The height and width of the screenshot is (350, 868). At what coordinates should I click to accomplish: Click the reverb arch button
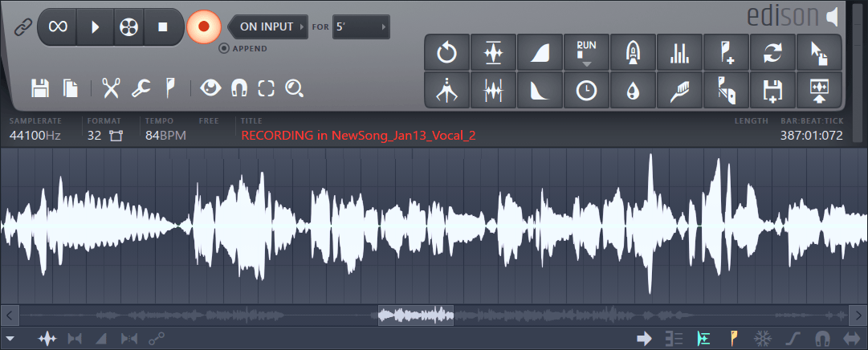click(x=634, y=53)
